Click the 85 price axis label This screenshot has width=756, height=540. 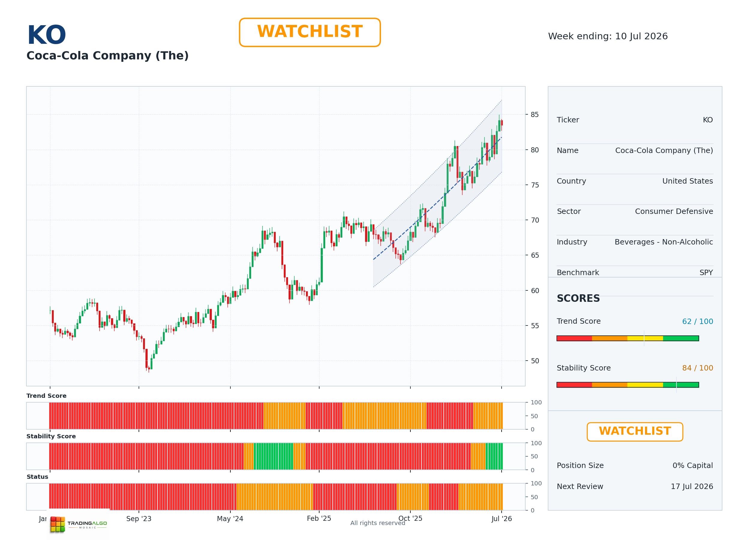tap(535, 115)
